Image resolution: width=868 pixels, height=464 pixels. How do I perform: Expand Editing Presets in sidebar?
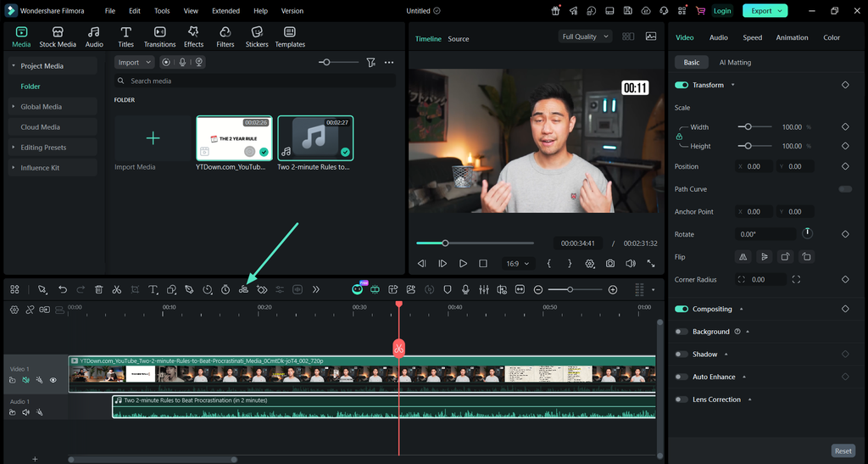pyautogui.click(x=14, y=148)
